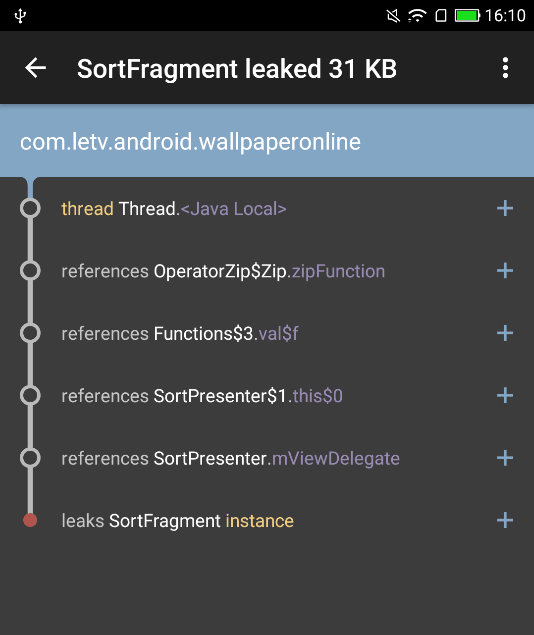Tap the SortFragment leaked 31 KB title
This screenshot has width=534, height=635.
click(237, 68)
